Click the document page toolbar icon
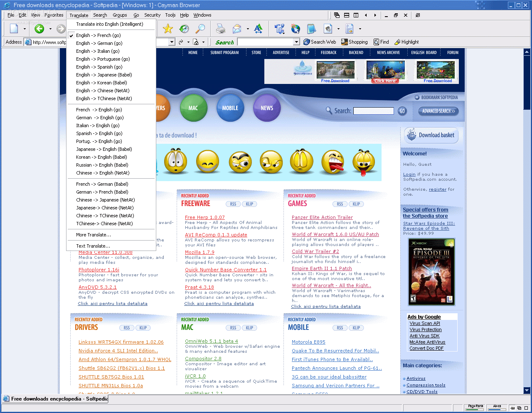The height and width of the screenshot is (413, 532). coord(350,29)
